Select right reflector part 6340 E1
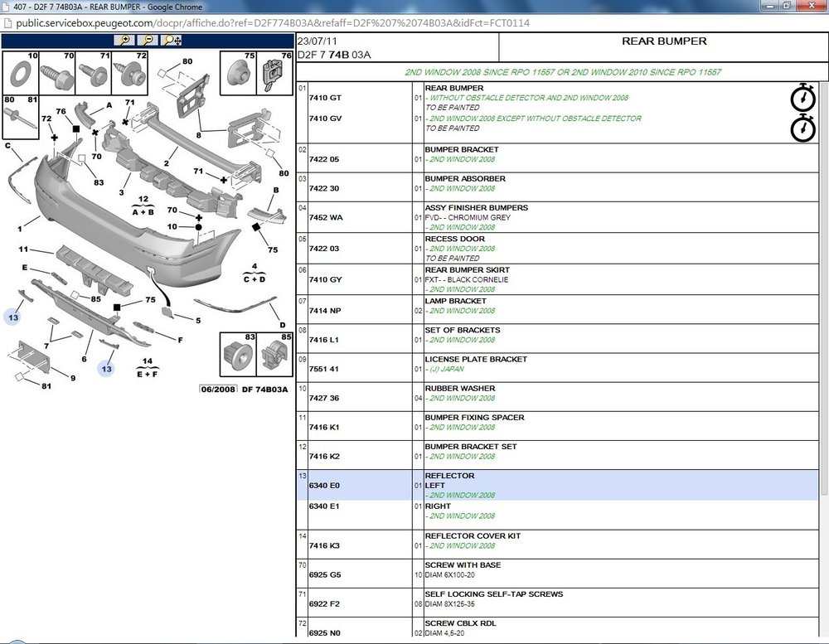Viewport: 829px width, 644px height. [324, 506]
